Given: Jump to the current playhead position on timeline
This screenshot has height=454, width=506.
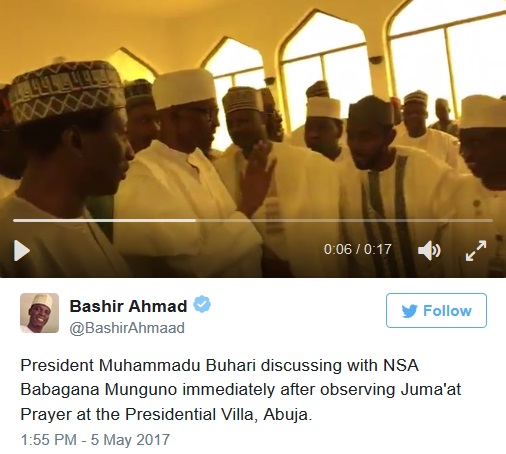Looking at the screenshot, I should point(196,220).
